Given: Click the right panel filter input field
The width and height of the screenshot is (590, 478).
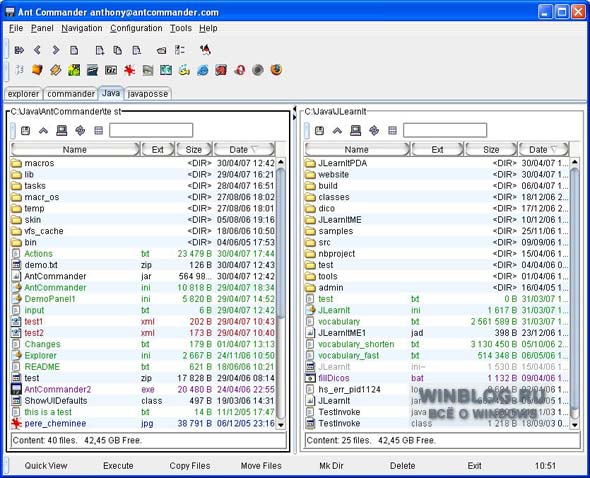Looking at the screenshot, I should [445, 131].
